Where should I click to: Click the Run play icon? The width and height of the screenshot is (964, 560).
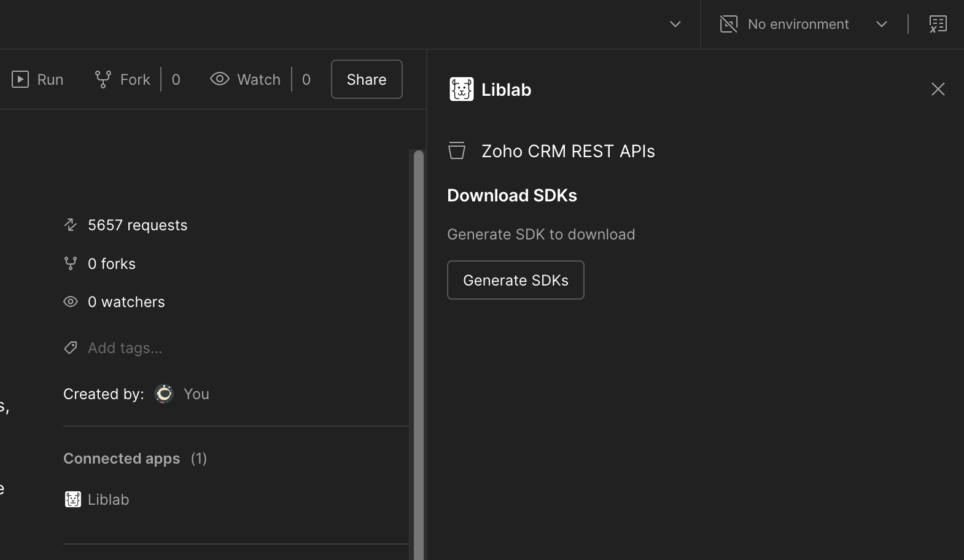tap(20, 79)
